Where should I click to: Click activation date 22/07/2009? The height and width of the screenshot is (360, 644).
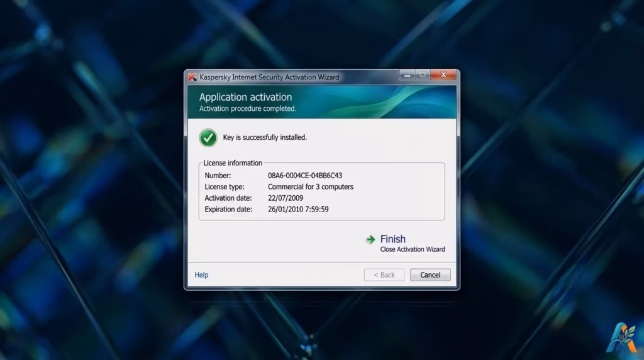click(x=286, y=198)
